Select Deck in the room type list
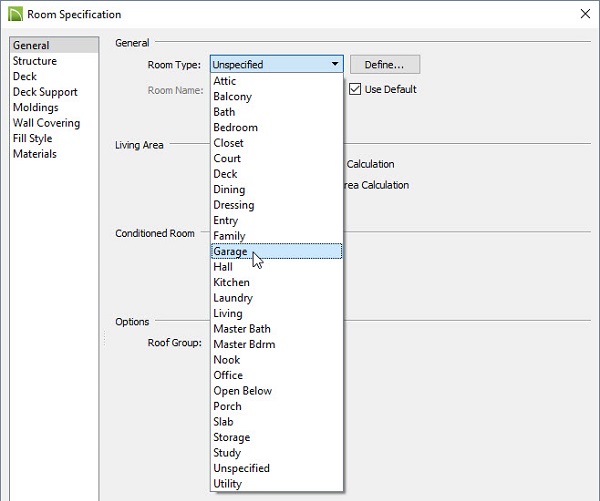 (276, 174)
